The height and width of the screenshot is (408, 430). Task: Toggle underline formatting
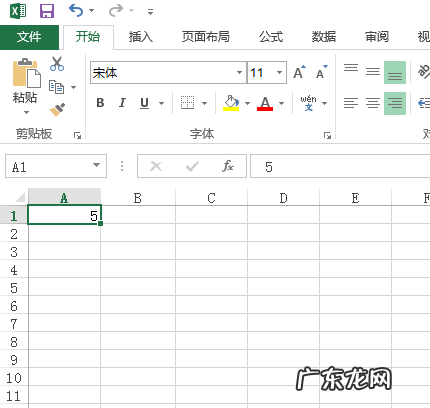click(x=144, y=103)
